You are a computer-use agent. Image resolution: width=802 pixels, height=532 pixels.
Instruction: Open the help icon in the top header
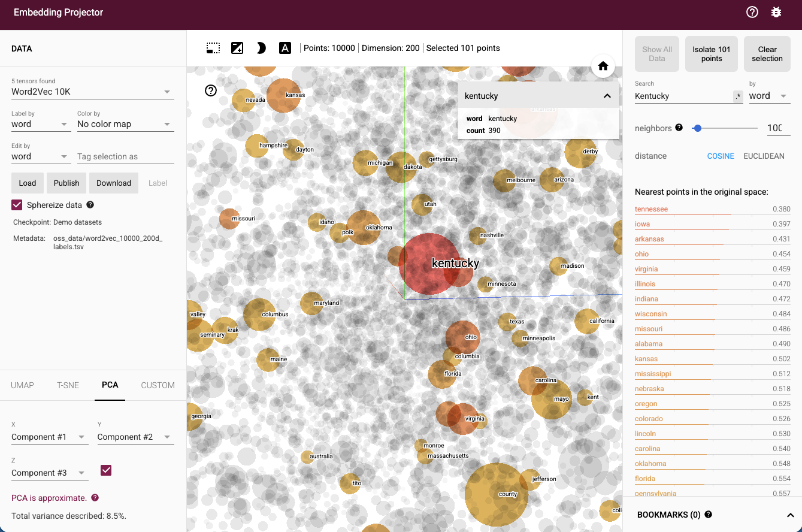[752, 12]
